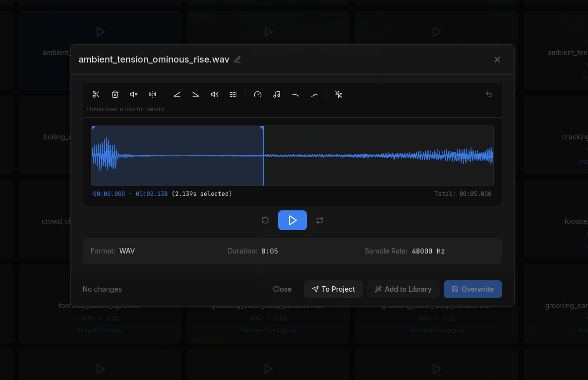Select the Silence region tool
Screen dimensions: 588x380
tap(133, 94)
